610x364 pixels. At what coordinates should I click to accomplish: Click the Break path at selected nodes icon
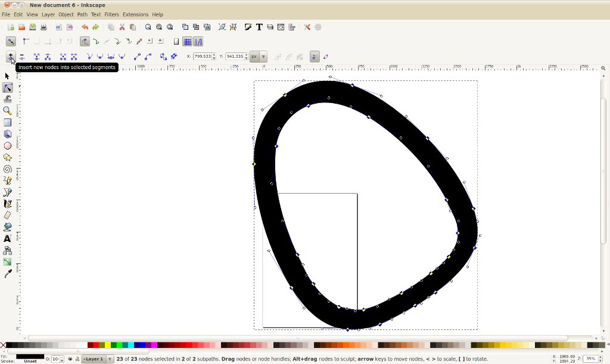48,57
